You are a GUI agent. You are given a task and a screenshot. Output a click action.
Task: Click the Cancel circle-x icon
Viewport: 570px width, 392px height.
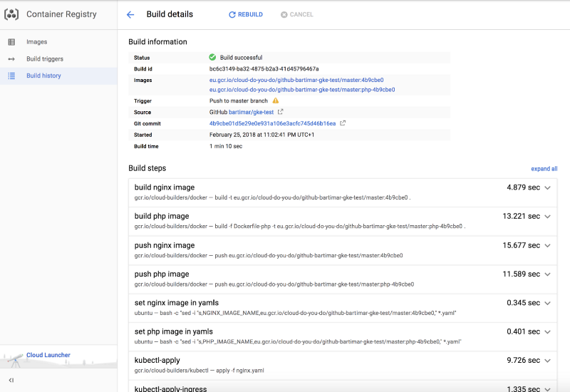[284, 14]
